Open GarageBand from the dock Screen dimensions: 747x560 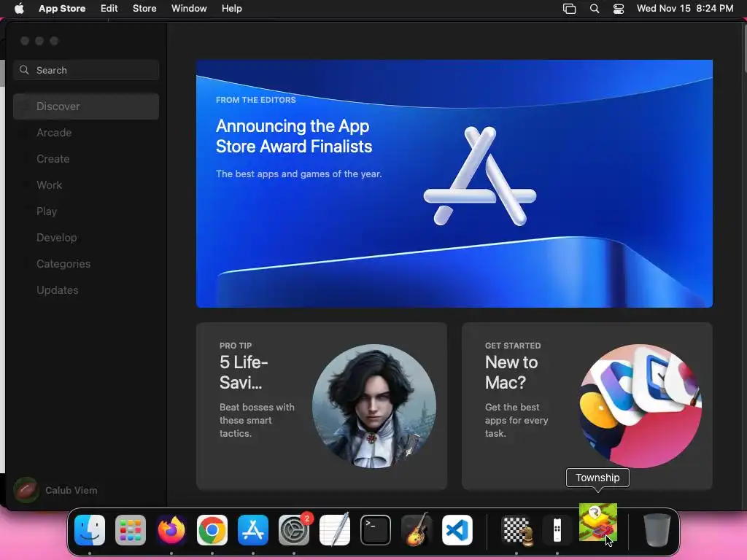[x=417, y=530]
